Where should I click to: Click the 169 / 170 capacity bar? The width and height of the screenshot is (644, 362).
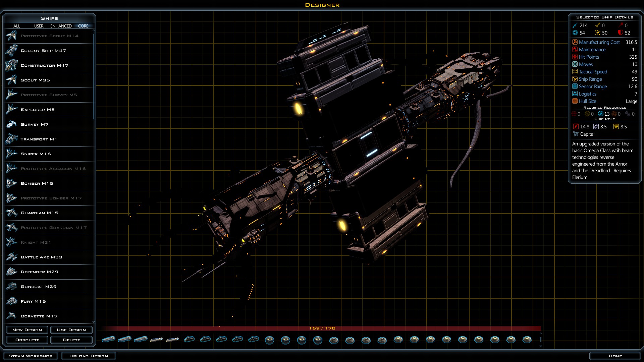coord(321,328)
